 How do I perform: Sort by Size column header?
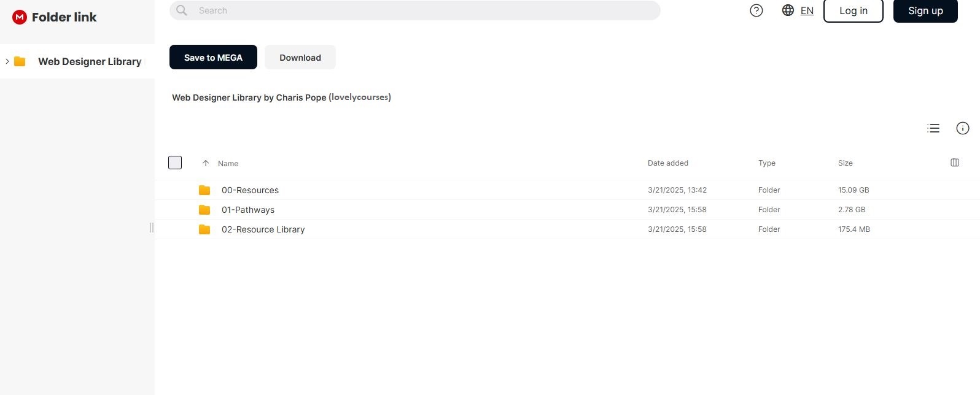coord(845,163)
